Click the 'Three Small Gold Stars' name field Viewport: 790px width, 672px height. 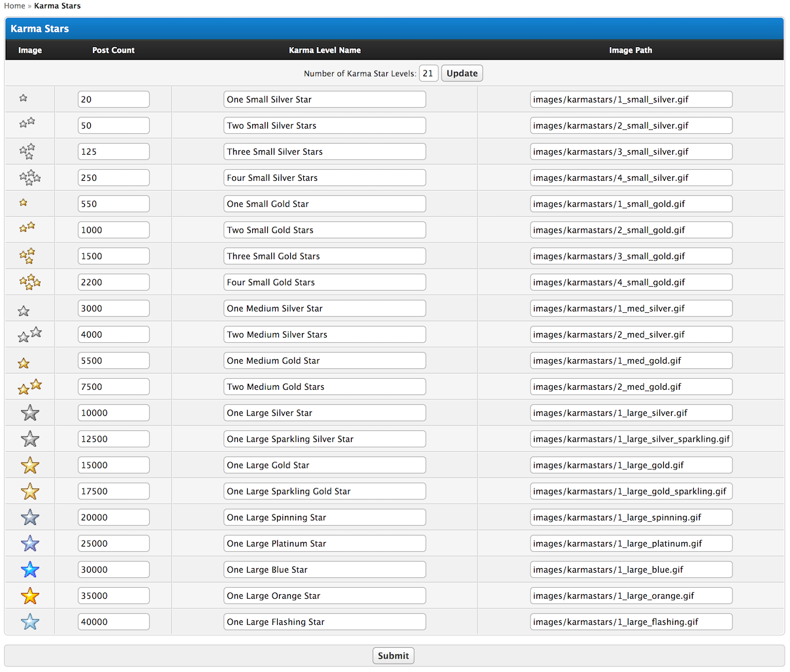[324, 256]
